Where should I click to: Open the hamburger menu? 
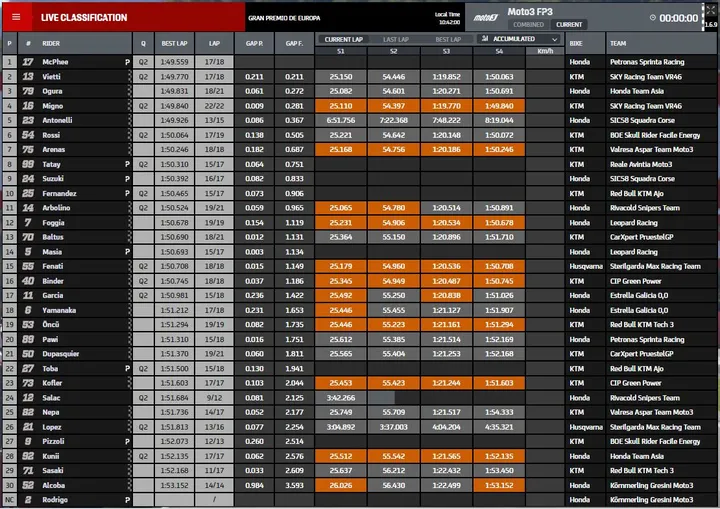click(x=16, y=17)
